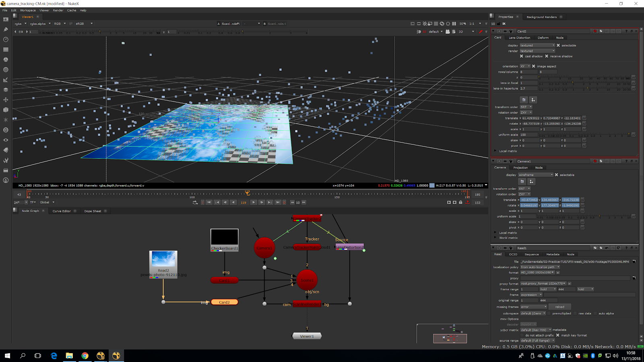Image resolution: width=644 pixels, height=362 pixels.
Task: Click the play forward button on timeline
Action: point(254,202)
